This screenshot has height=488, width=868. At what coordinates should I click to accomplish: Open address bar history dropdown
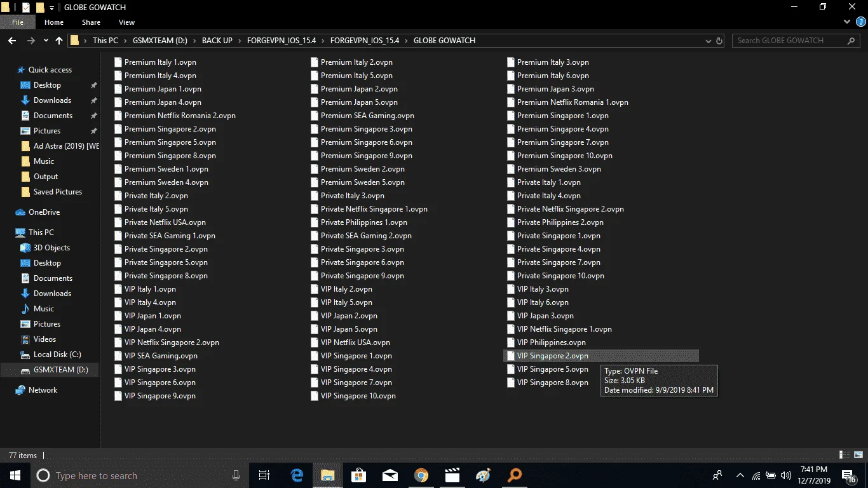(709, 41)
